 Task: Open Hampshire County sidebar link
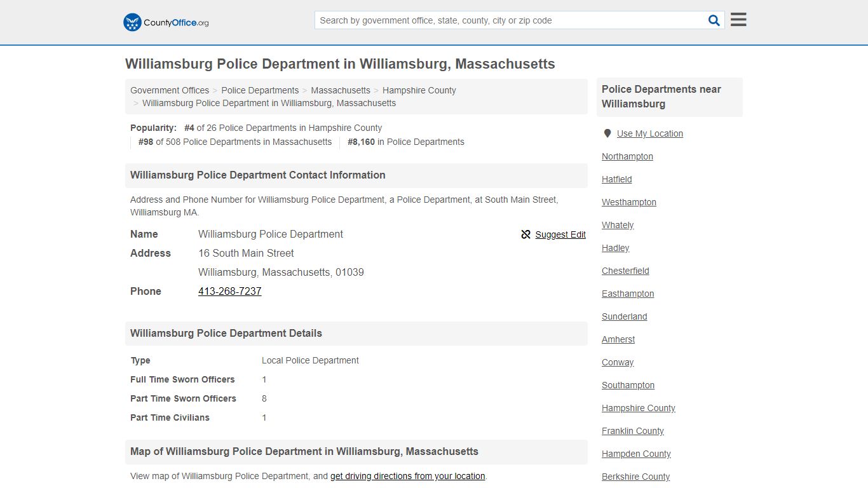[639, 408]
